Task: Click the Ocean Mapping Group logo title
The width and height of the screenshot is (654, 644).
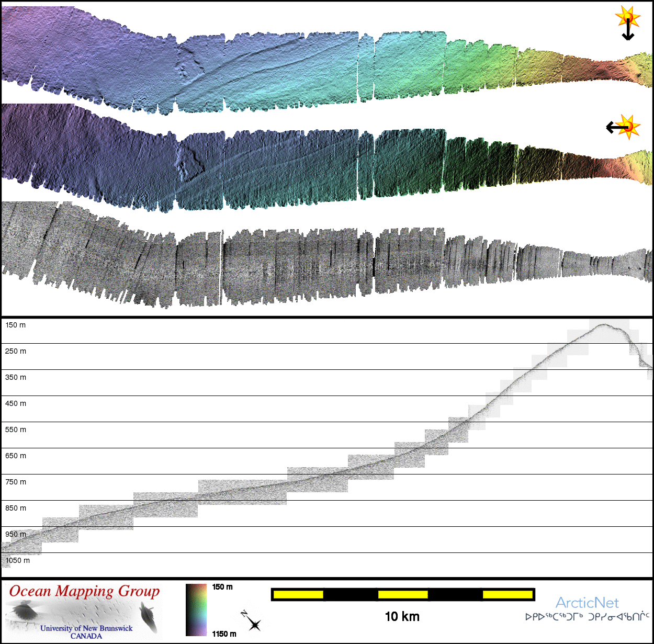Action: [84, 591]
